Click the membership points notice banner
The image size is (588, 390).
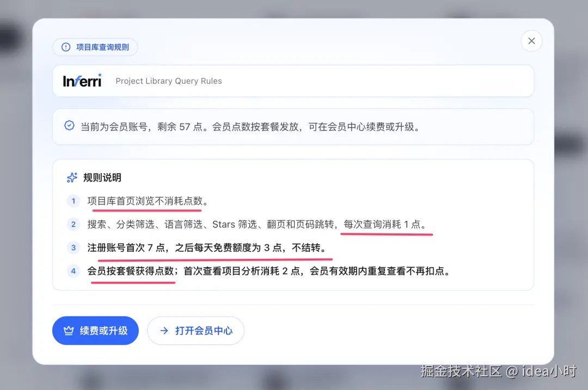294,126
